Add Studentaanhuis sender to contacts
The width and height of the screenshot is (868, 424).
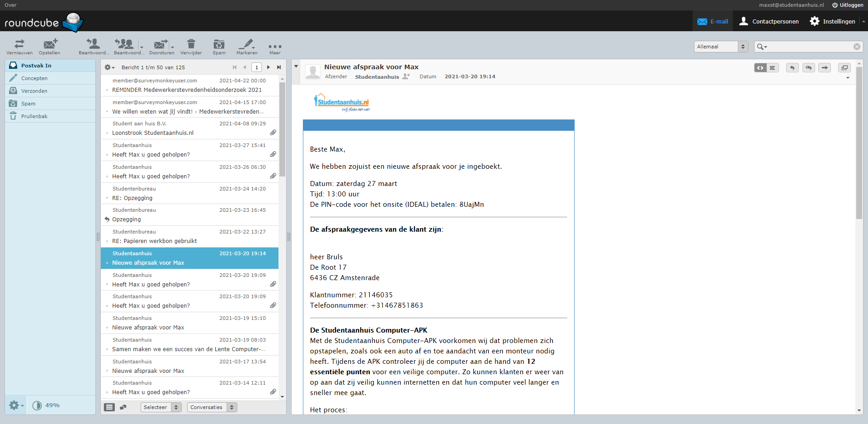pos(406,76)
